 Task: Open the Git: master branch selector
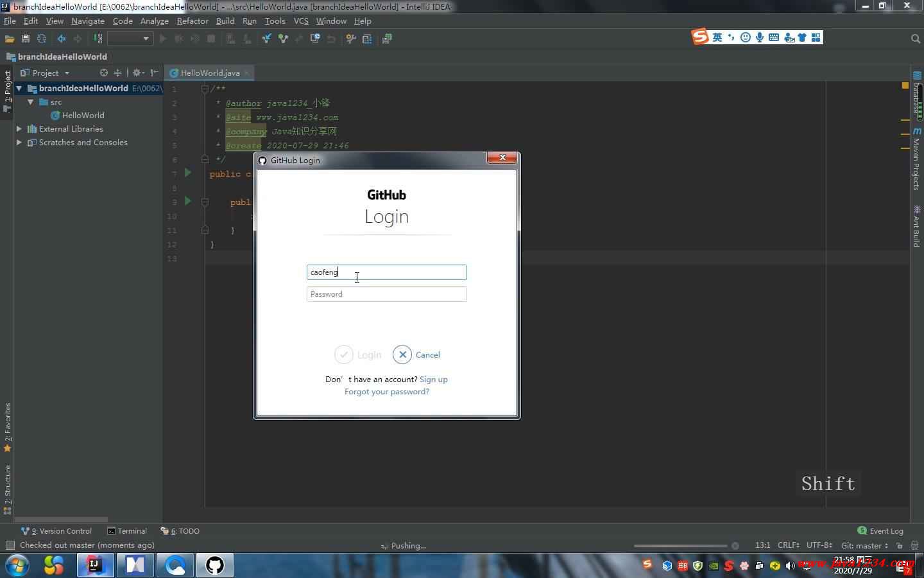pos(864,545)
